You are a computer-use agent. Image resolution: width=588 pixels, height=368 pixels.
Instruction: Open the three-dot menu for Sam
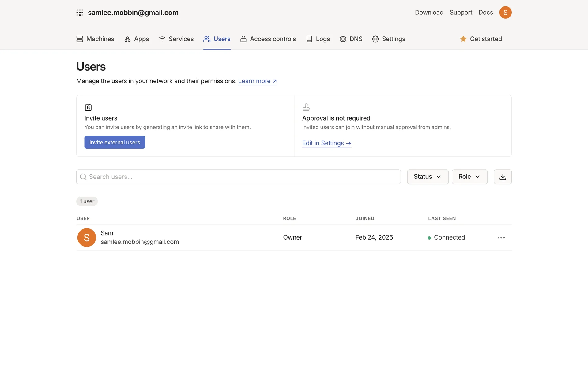[501, 238]
